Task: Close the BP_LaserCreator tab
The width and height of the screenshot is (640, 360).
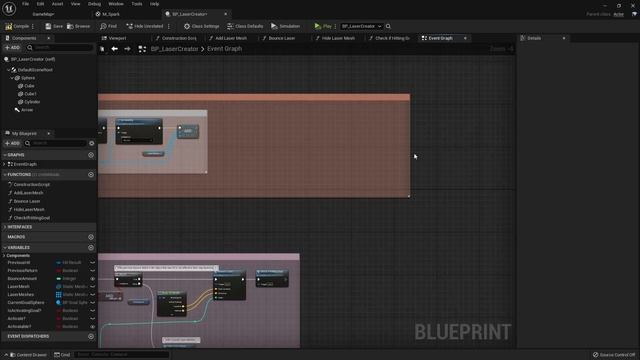Action: [x=226, y=14]
